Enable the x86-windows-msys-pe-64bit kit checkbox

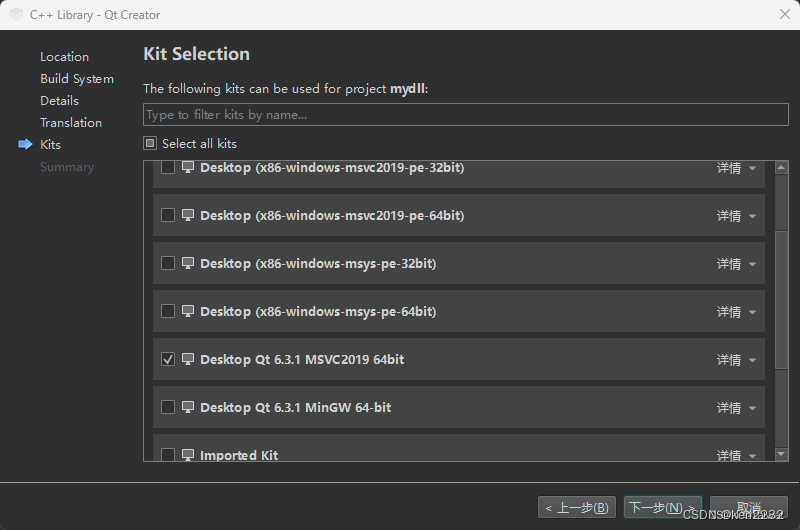tap(168, 311)
